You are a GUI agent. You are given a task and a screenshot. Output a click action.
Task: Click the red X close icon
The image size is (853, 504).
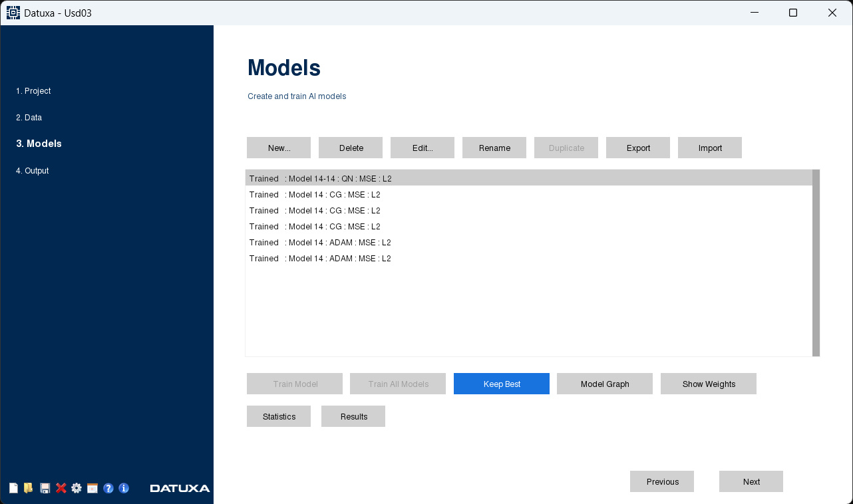61,488
